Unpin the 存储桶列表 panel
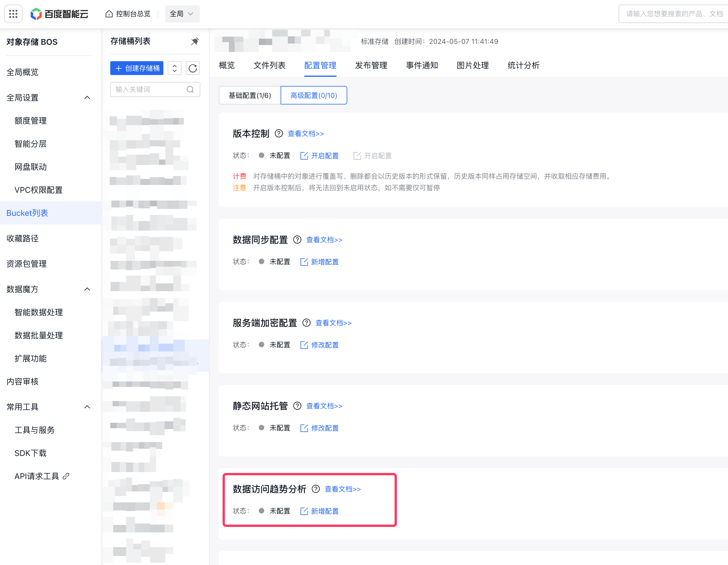Image resolution: width=728 pixels, height=565 pixels. (195, 41)
